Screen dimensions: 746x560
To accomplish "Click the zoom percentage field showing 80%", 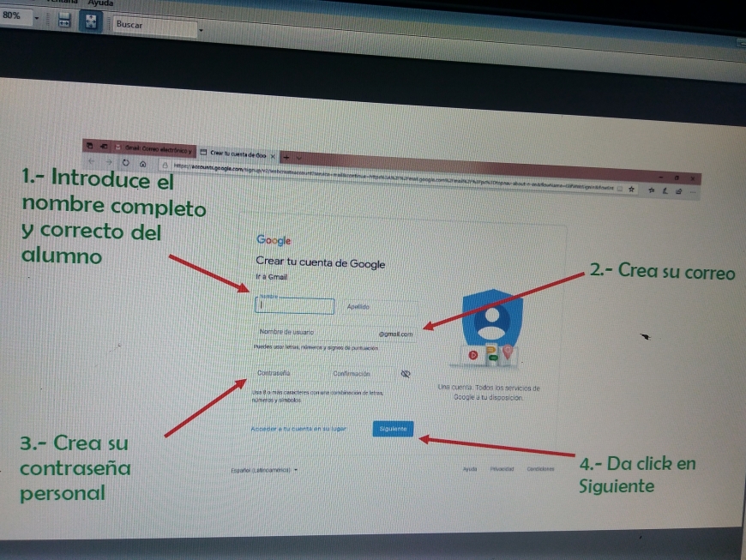I will pos(15,15).
